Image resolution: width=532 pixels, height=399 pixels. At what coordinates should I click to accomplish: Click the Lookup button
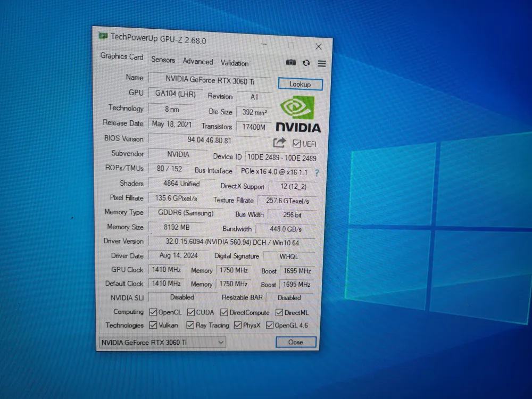(x=300, y=84)
